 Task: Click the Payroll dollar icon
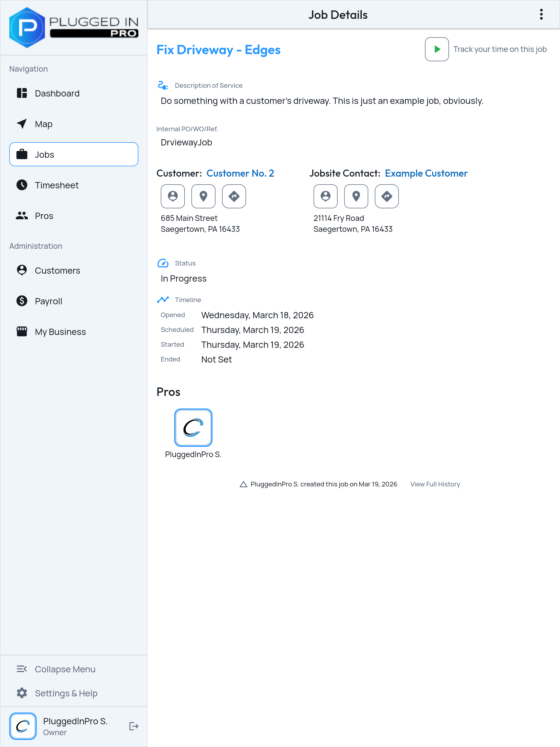tap(22, 300)
